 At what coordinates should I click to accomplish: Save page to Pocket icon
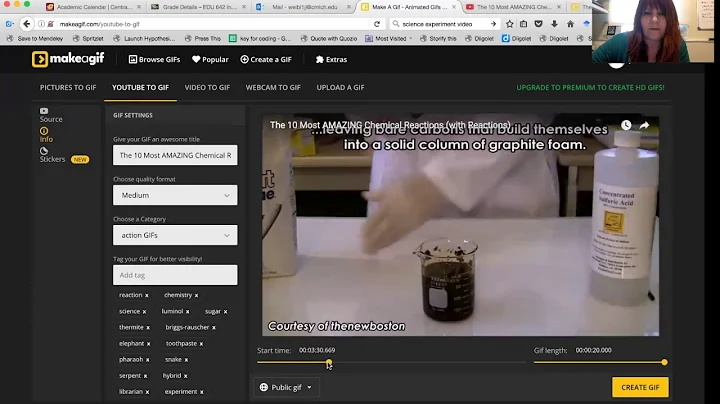539,24
